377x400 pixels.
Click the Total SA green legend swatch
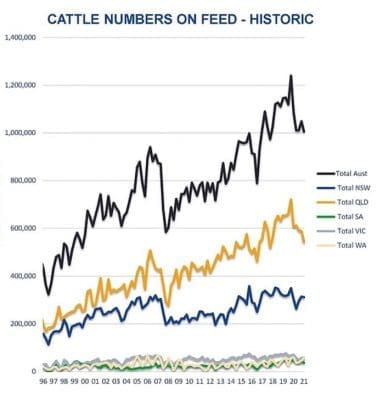pos(325,217)
